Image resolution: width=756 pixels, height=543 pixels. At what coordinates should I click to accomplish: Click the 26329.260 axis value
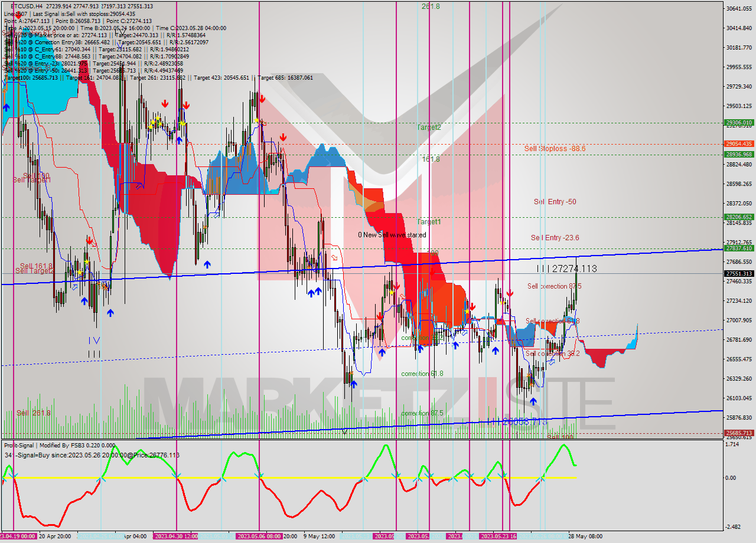tap(739, 378)
